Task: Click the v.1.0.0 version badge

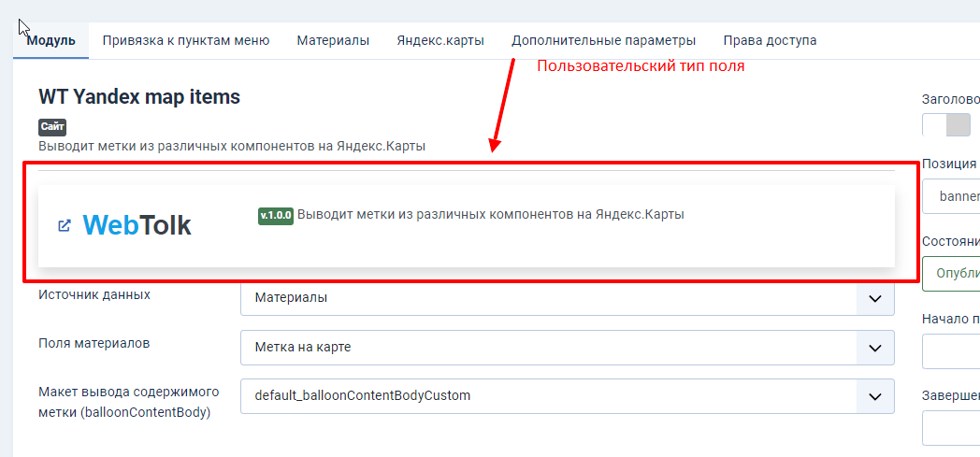Action: point(276,215)
